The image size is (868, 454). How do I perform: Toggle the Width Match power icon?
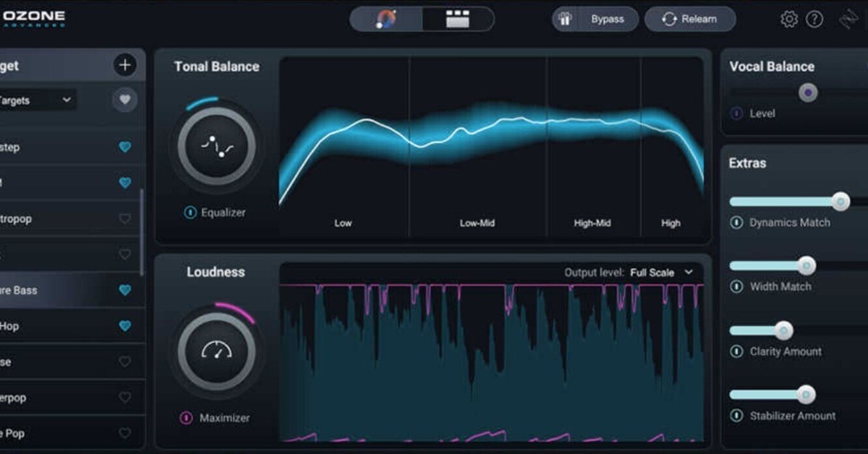(x=736, y=287)
